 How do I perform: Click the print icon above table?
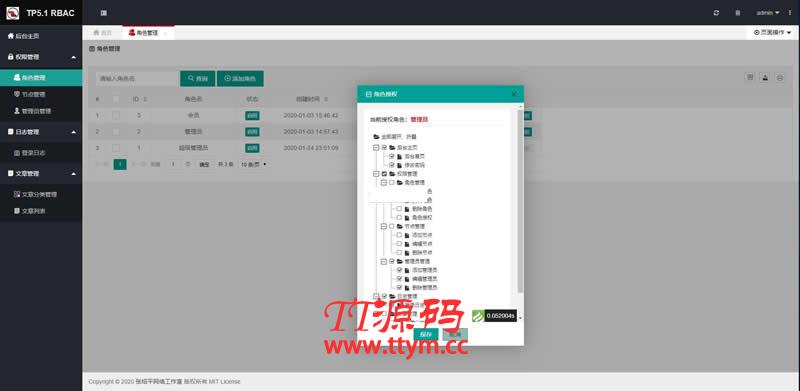[x=780, y=78]
